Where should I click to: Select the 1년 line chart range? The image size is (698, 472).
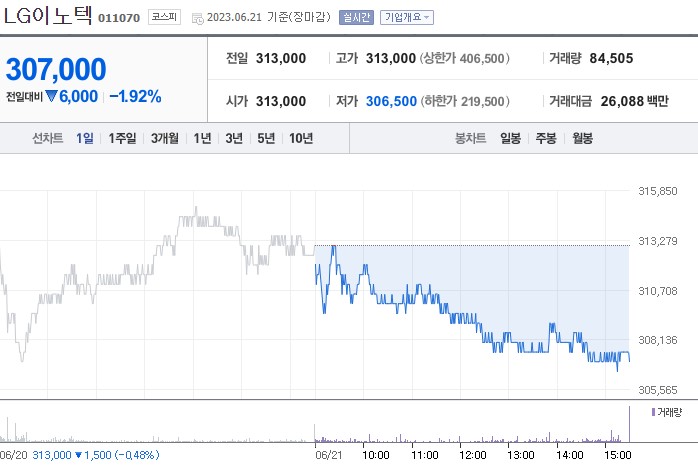(202, 138)
